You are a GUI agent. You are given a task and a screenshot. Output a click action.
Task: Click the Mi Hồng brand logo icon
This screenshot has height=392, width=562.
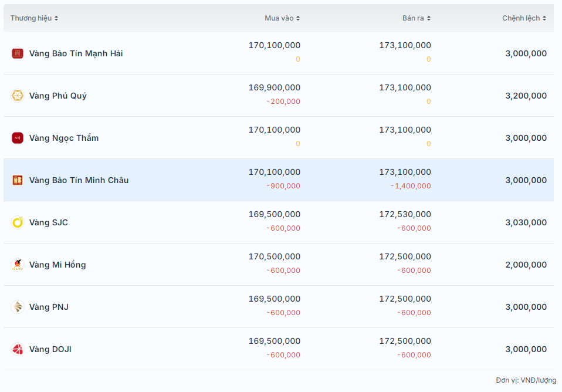coord(18,265)
